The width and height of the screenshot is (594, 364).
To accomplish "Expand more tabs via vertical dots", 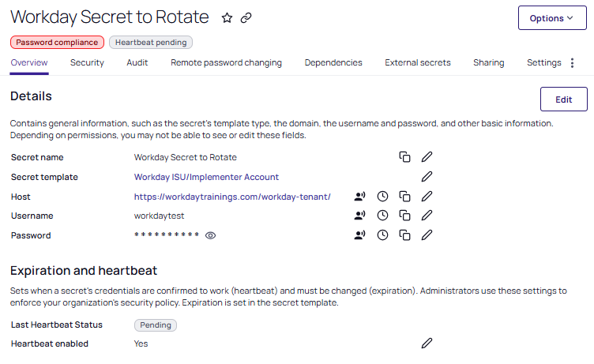I will pyautogui.click(x=572, y=63).
